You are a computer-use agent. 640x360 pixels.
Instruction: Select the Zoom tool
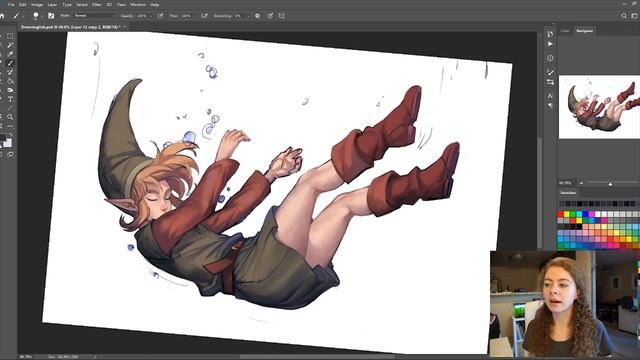[x=10, y=117]
